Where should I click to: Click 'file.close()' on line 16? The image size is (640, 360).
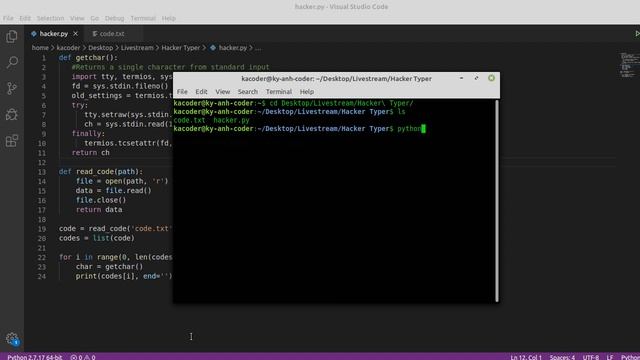101,200
